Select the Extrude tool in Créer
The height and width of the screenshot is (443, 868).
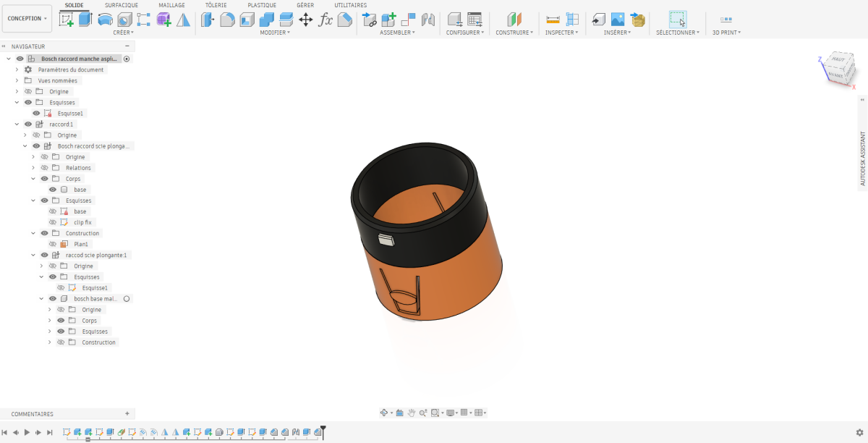point(85,20)
